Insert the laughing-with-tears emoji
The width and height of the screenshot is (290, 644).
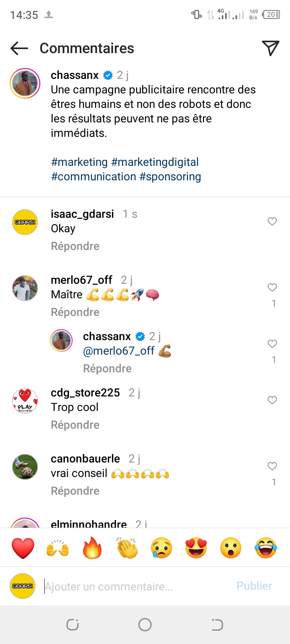266,548
